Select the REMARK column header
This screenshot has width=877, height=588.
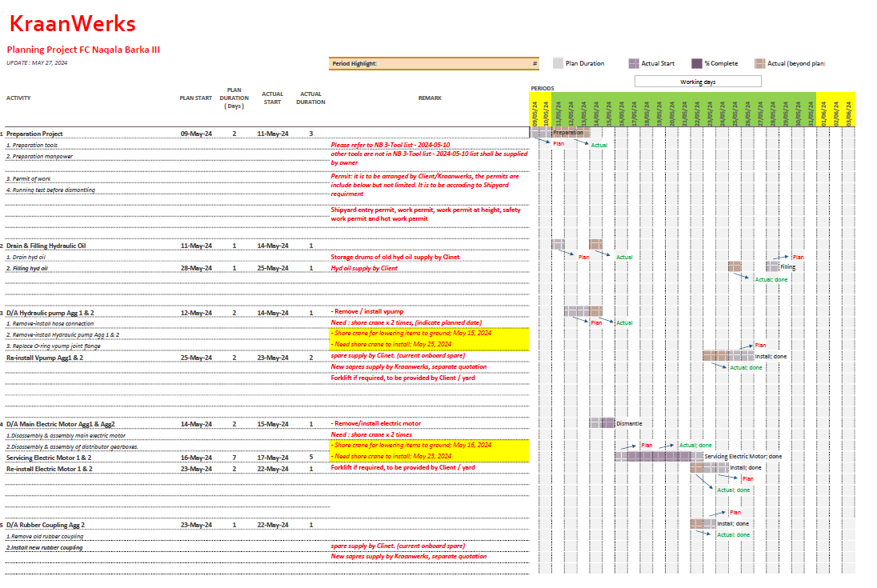[x=430, y=98]
